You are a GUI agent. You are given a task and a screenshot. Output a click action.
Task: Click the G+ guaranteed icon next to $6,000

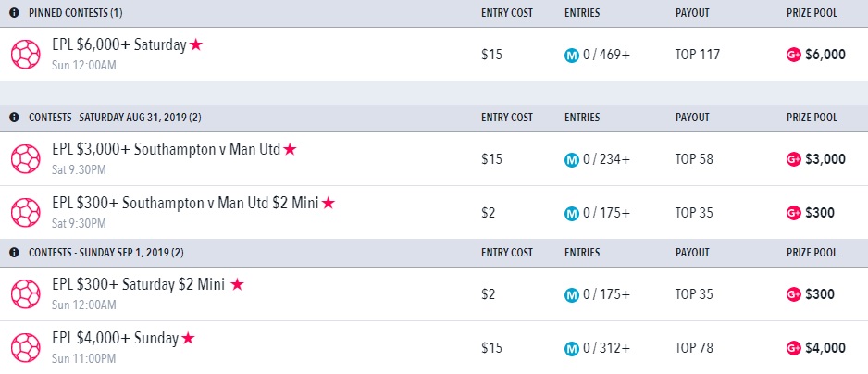794,55
